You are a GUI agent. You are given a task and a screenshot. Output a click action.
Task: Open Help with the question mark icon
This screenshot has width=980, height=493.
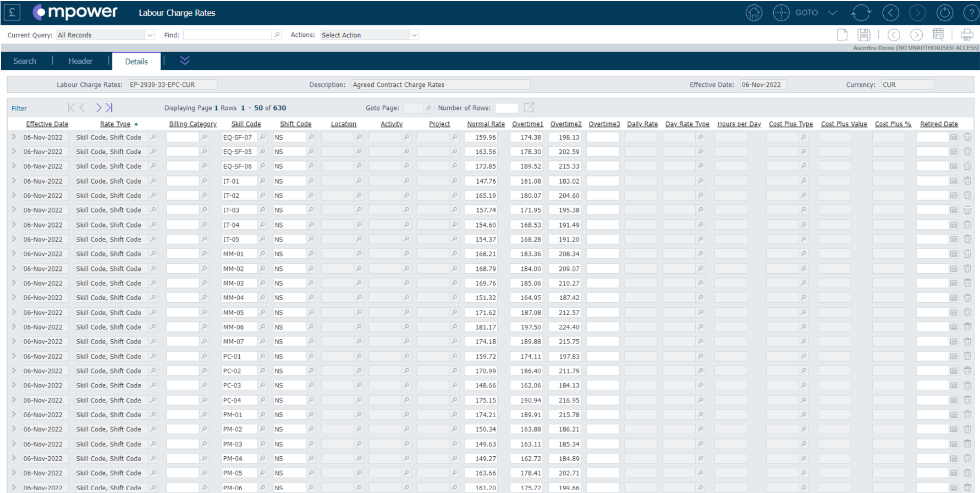click(971, 13)
